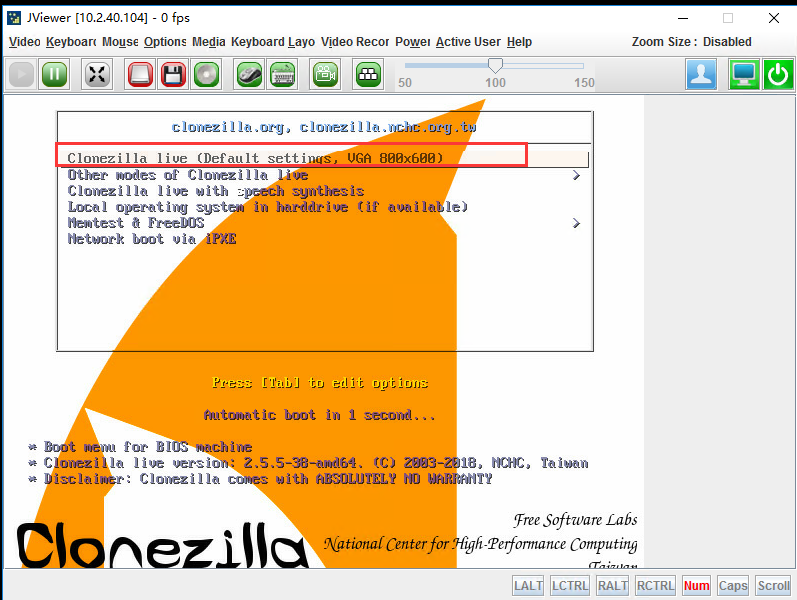Click the Zoom Size Disabled label

(x=691, y=42)
